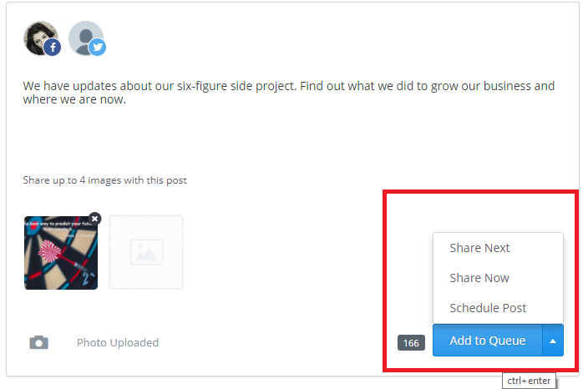Open the dartboard image thumbnail
Viewport: 588px width, 389px height.
pos(60,255)
